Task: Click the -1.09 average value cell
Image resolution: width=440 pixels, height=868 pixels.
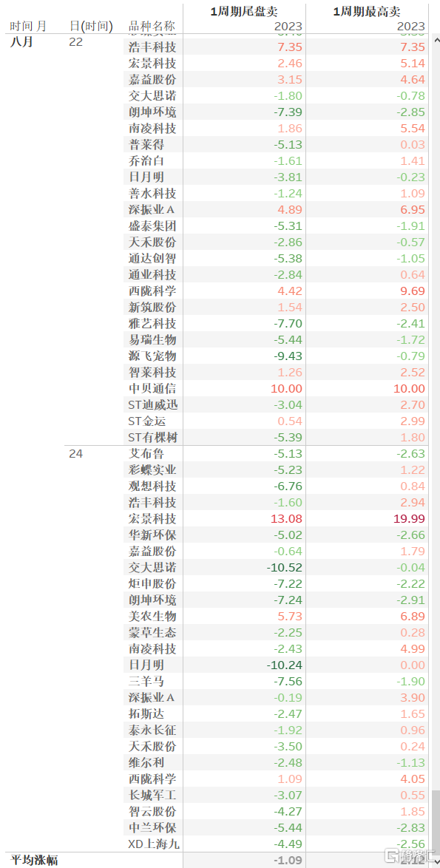Action: tap(288, 861)
